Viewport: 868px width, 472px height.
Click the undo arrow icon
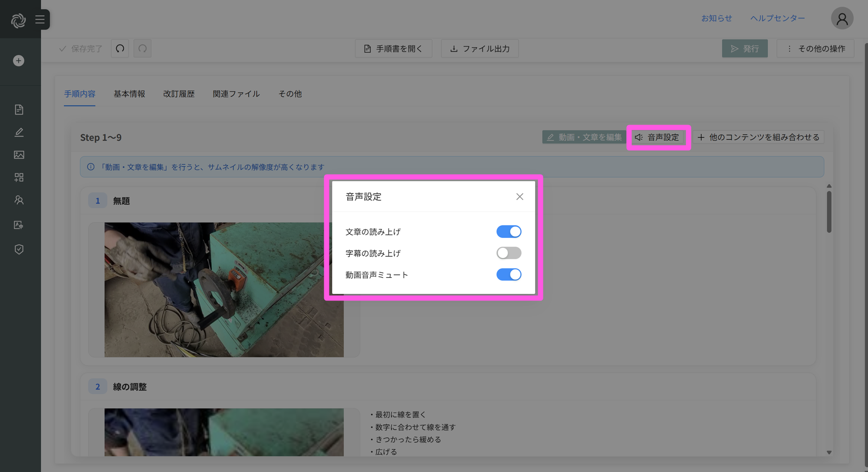120,49
